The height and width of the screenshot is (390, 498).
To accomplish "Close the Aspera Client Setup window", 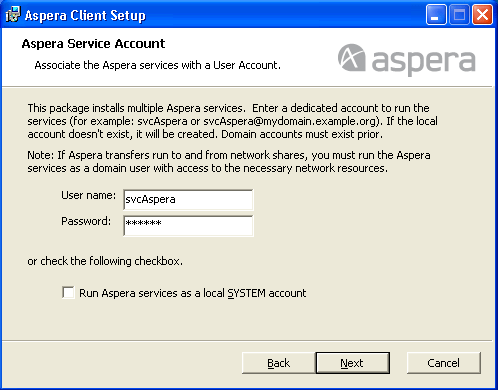I will (x=482, y=15).
